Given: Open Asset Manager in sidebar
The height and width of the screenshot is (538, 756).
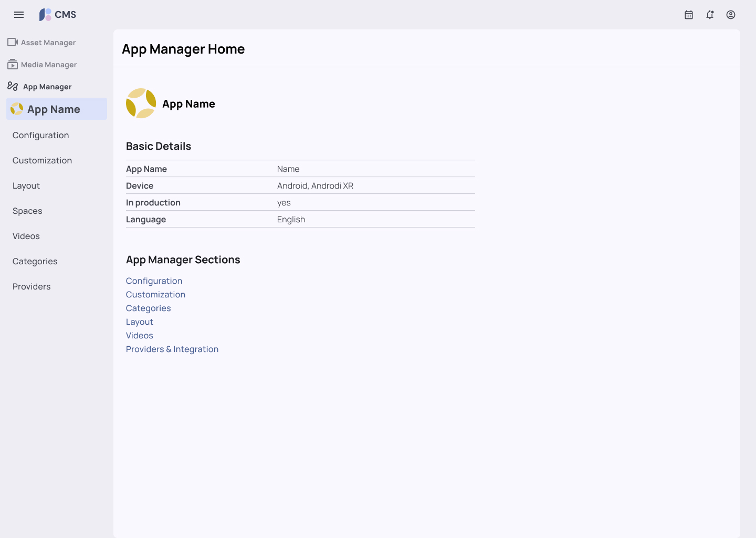Looking at the screenshot, I should click(x=48, y=43).
